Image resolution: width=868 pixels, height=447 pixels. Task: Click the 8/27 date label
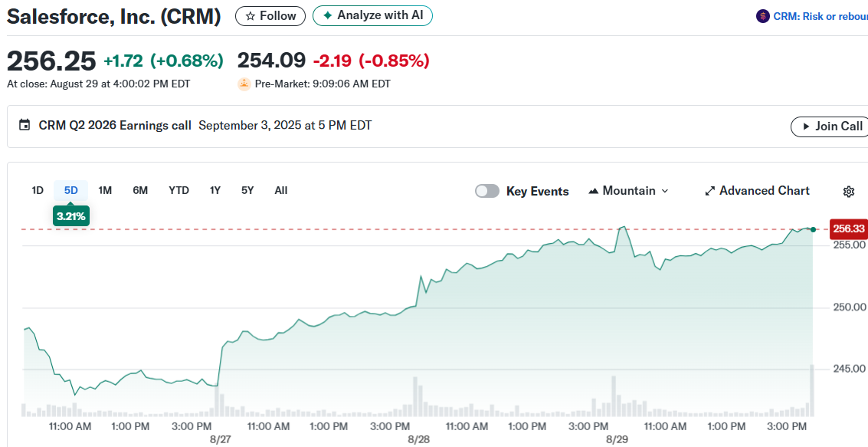click(221, 439)
